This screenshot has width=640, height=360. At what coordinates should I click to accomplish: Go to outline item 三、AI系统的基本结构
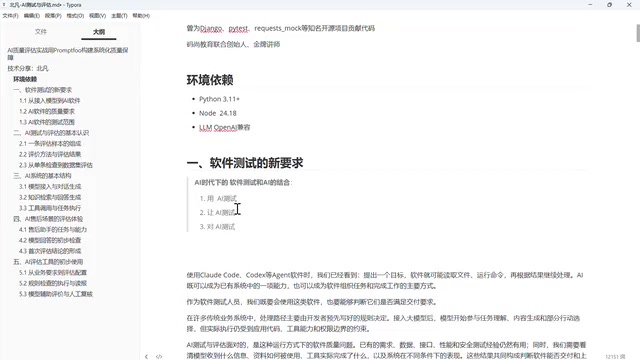(42, 176)
